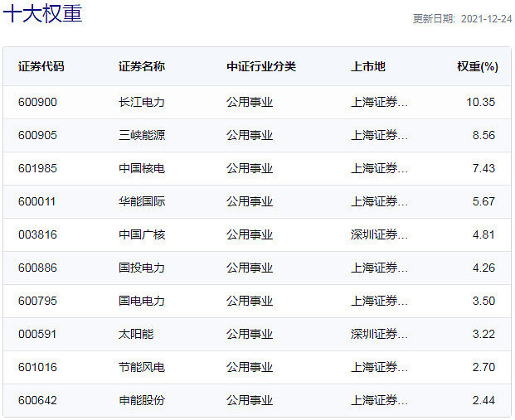
Task: Click 上海证券 listing in 申能股份 row
Action: pyautogui.click(x=379, y=400)
